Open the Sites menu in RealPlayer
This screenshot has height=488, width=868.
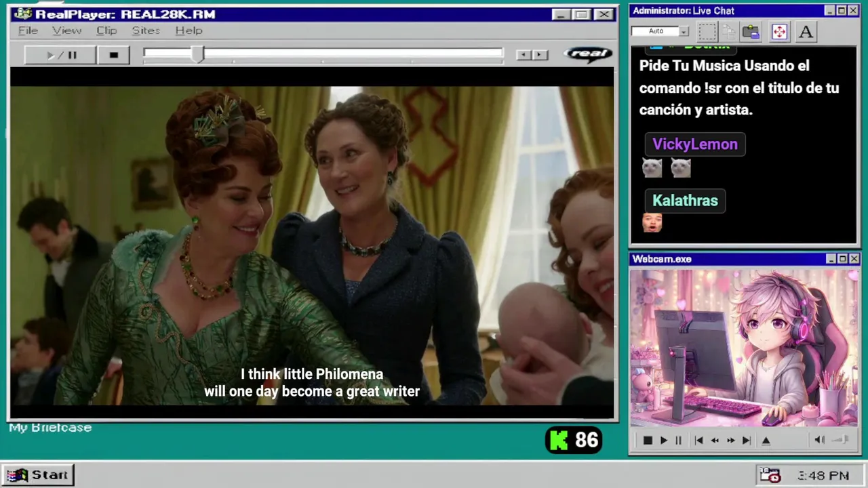[x=146, y=30]
